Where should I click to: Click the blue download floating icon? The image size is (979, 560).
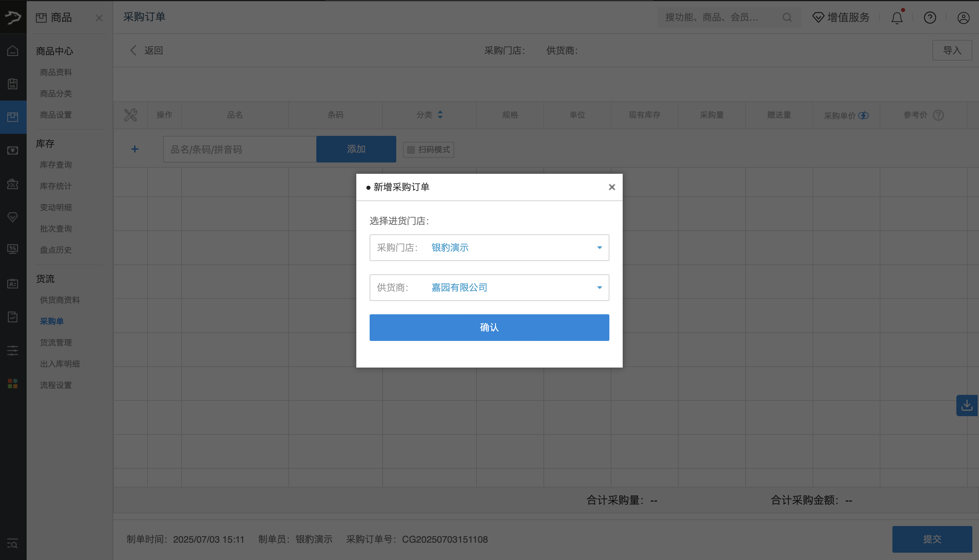point(966,406)
